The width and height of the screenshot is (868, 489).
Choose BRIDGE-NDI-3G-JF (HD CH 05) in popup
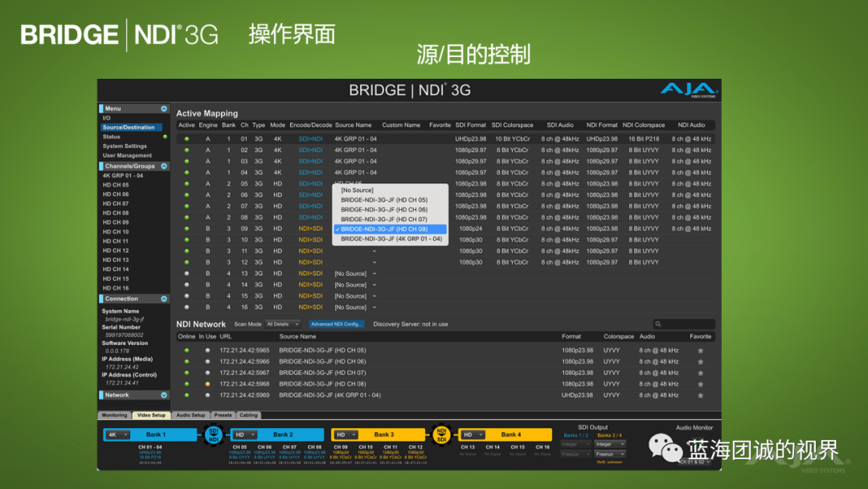coord(390,200)
